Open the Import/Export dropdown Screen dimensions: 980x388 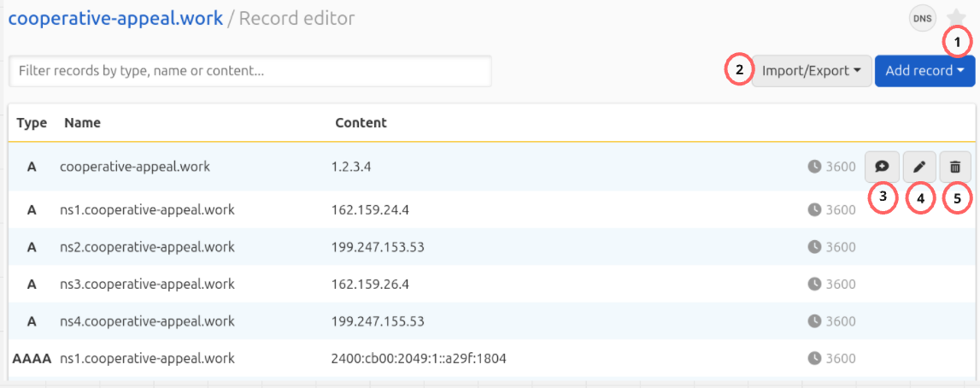(x=811, y=71)
